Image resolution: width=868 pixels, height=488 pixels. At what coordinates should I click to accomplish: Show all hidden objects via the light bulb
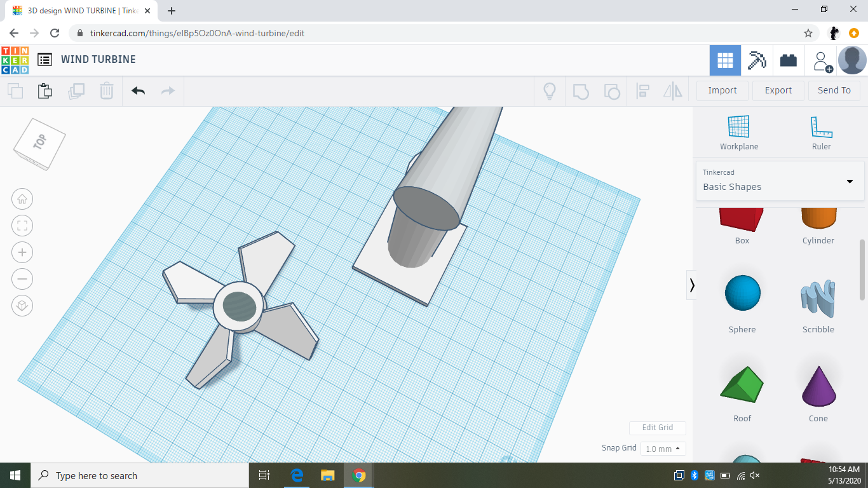(549, 91)
